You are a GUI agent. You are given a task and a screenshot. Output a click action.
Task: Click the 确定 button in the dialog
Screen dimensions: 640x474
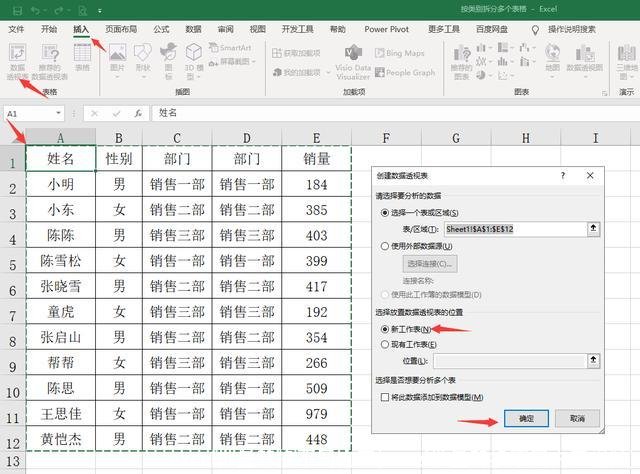coord(526,419)
